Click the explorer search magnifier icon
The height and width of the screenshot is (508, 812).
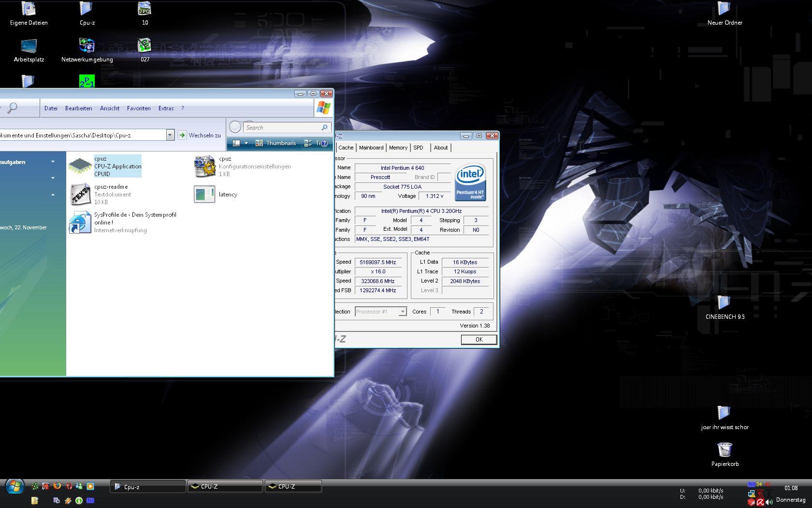(x=13, y=108)
